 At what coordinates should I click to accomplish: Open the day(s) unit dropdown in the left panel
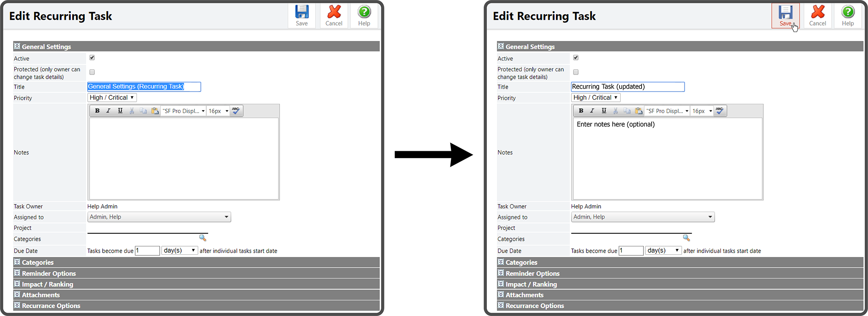(x=179, y=250)
